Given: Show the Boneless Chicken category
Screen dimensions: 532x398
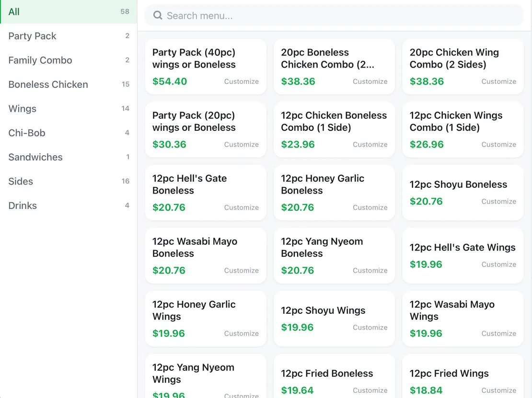Looking at the screenshot, I should pyautogui.click(x=69, y=84).
